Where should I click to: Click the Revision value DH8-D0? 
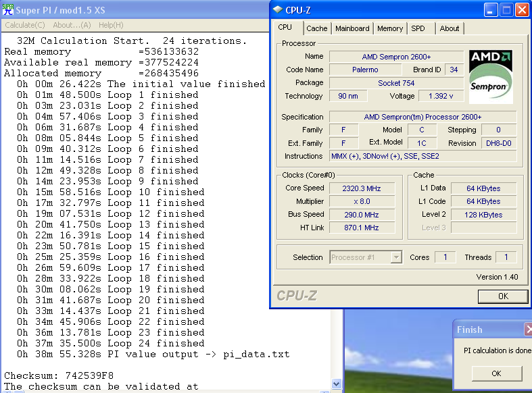tap(499, 143)
